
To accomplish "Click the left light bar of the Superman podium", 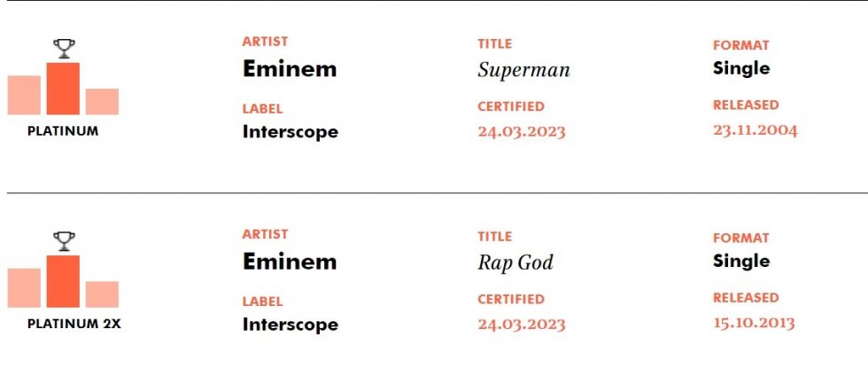I will pos(24,95).
